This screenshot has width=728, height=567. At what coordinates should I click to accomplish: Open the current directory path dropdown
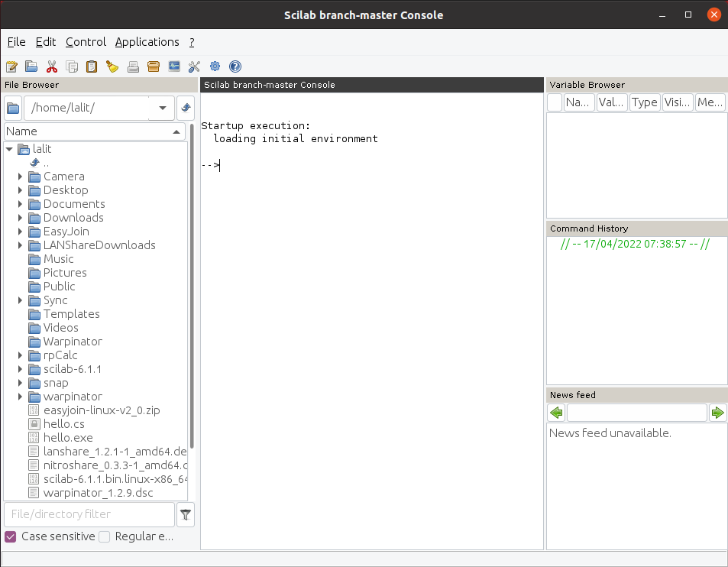(161, 108)
